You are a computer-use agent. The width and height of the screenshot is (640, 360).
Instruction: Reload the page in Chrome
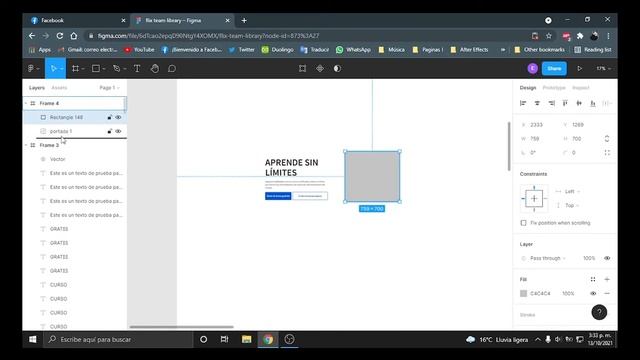(x=60, y=36)
